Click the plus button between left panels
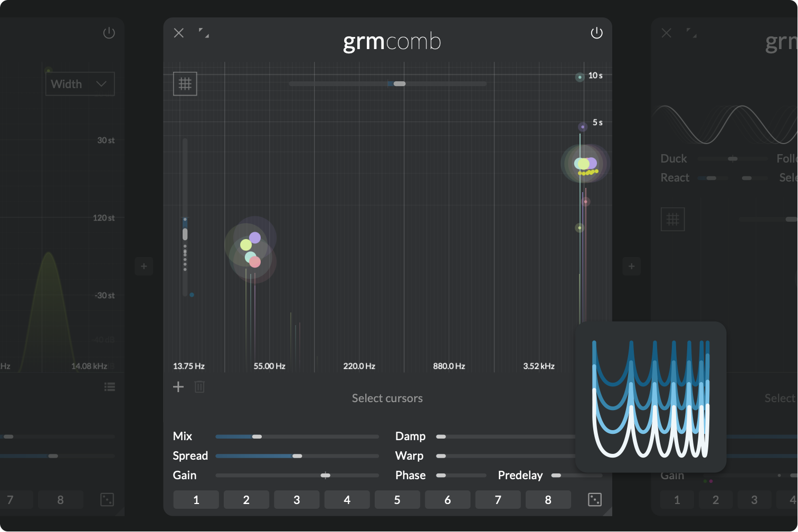The image size is (798, 532). tap(144, 266)
